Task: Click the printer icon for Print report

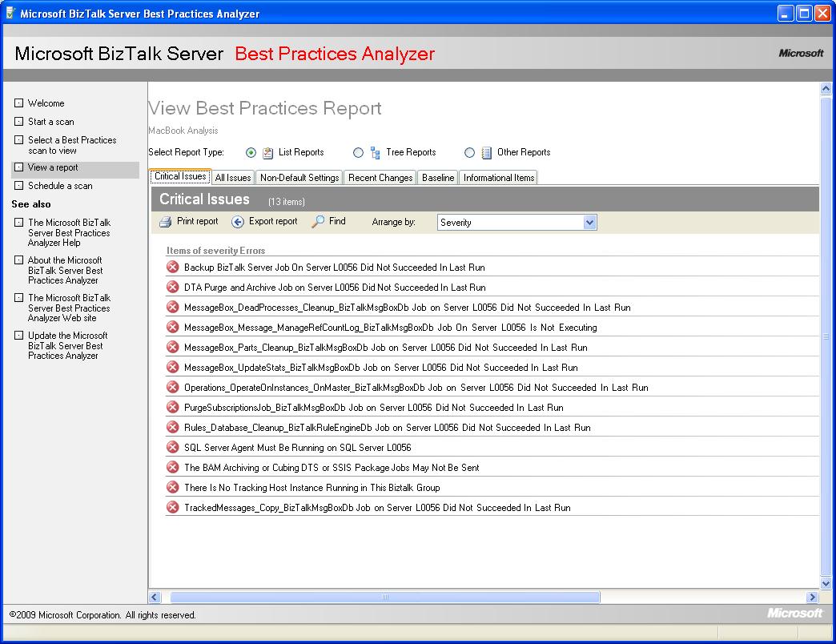Action: pyautogui.click(x=166, y=221)
